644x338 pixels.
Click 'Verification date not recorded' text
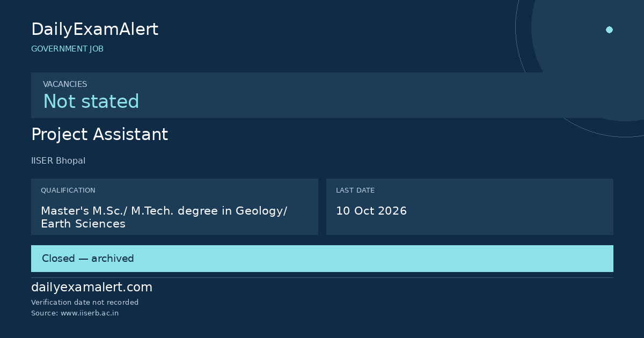click(85, 303)
